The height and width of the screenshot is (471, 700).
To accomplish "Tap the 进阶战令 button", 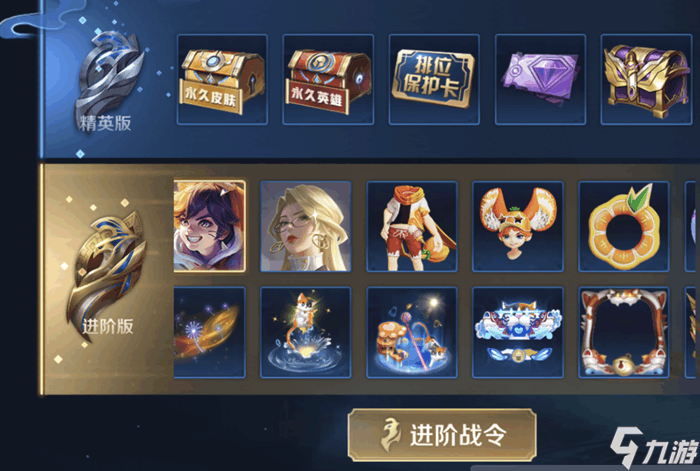I will click(442, 435).
